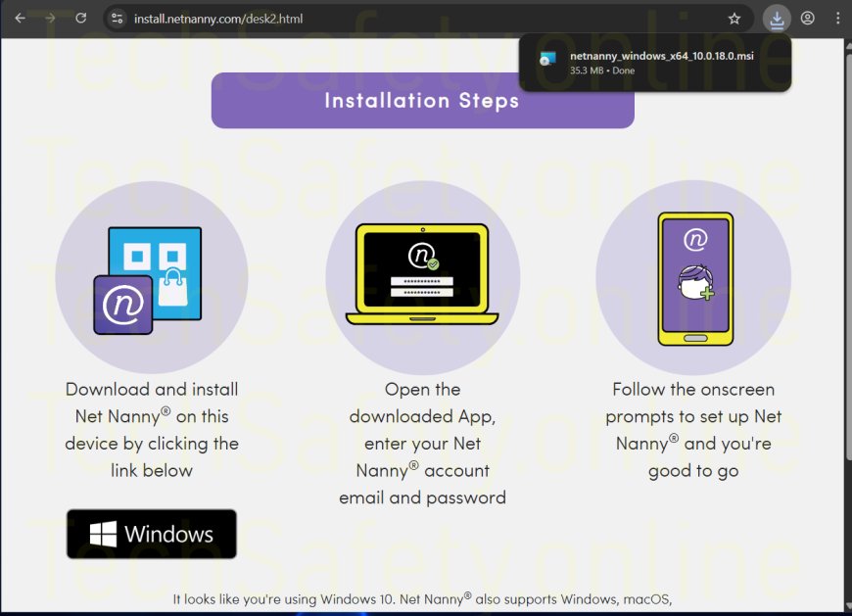The width and height of the screenshot is (852, 616).
Task: Bookmark this page with the star icon
Action: (734, 19)
